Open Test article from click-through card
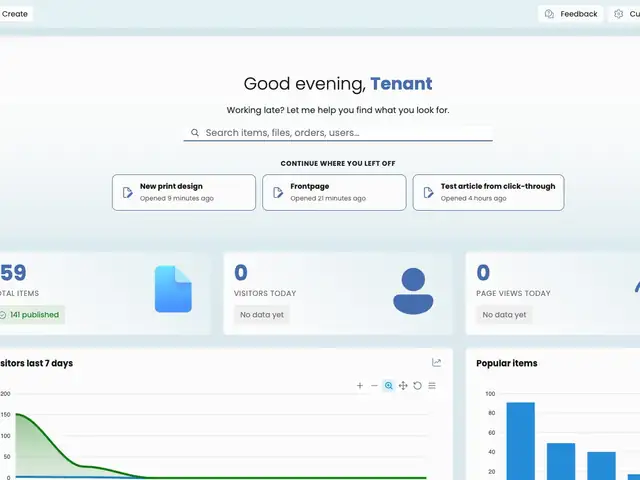640x480 pixels. tap(488, 192)
